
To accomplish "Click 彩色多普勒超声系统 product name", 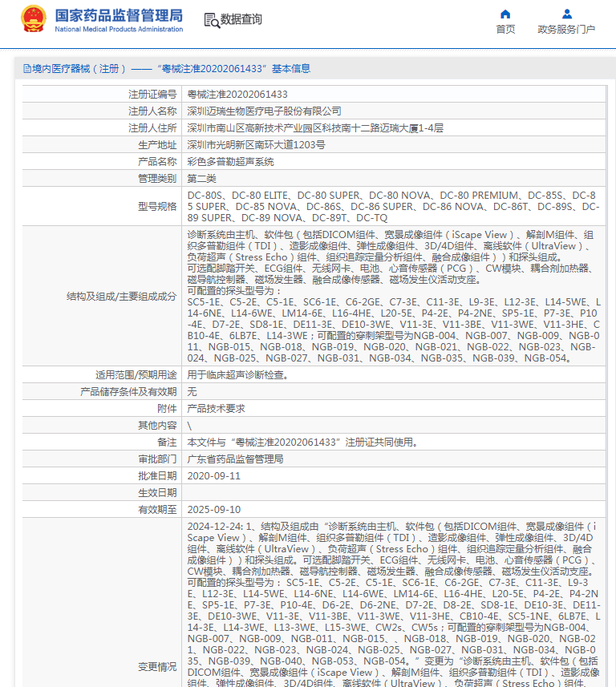I will [230, 162].
